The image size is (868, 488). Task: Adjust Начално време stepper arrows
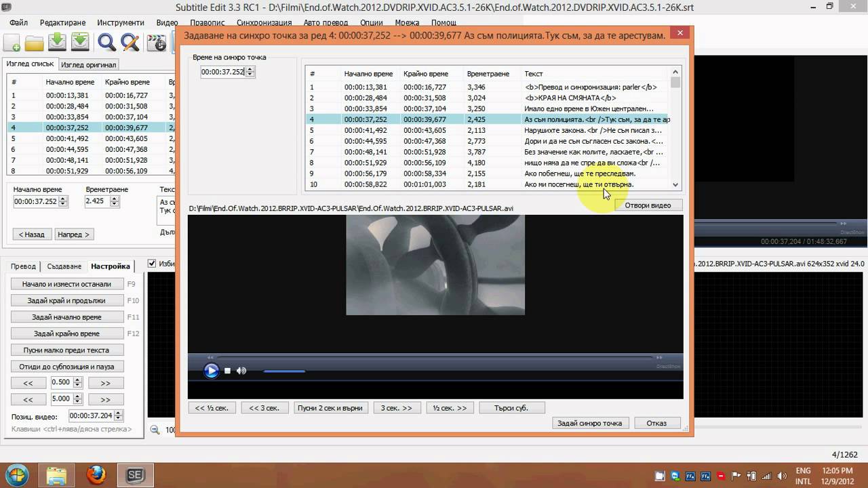pyautogui.click(x=64, y=201)
